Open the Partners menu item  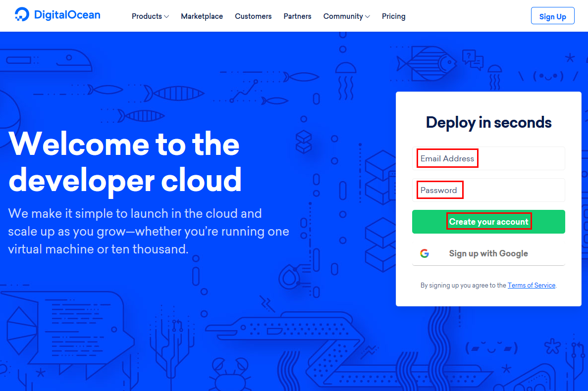297,16
